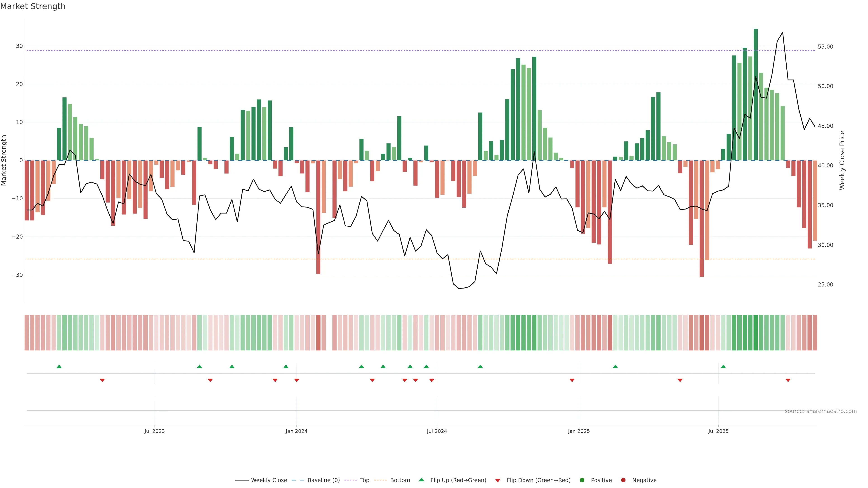868x488 pixels.
Task: Click the dark red Negative legend dot
Action: [623, 480]
